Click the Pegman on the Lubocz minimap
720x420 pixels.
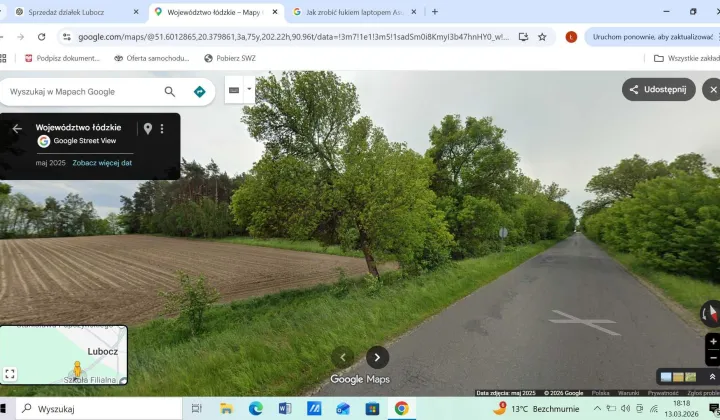tap(77, 369)
